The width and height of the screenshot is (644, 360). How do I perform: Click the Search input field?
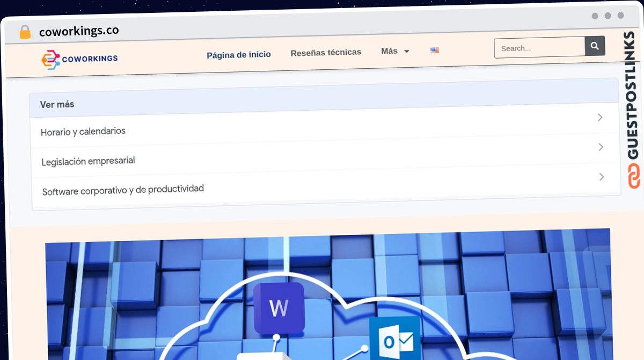(539, 47)
